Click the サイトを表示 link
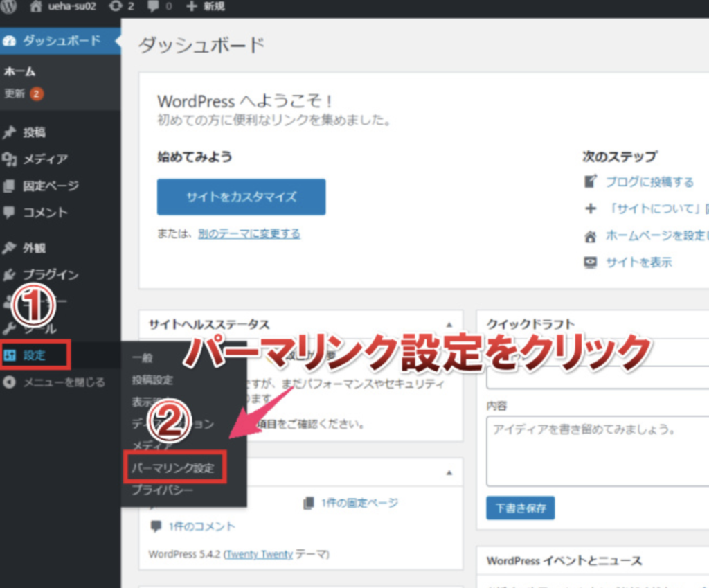The image size is (709, 588). tap(639, 262)
